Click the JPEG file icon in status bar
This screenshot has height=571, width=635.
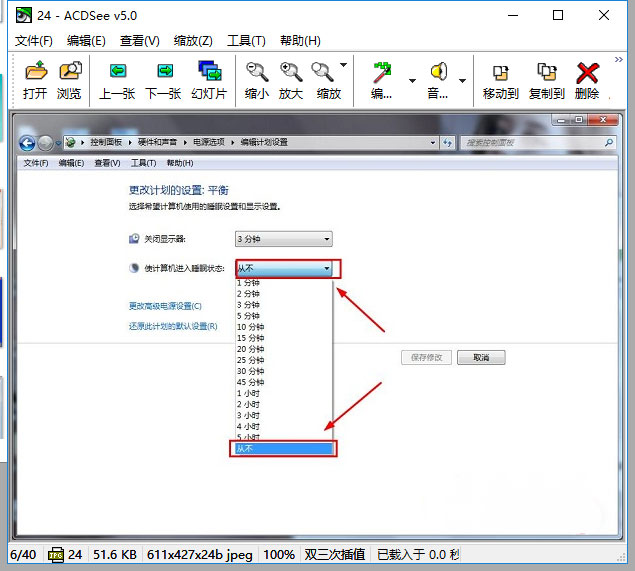coord(56,555)
